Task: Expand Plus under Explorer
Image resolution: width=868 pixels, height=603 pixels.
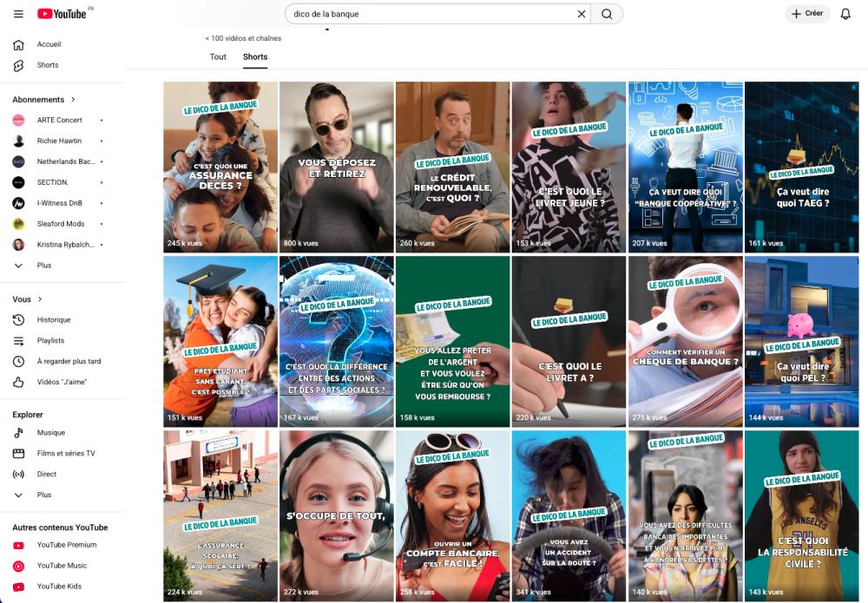Action: coord(43,495)
